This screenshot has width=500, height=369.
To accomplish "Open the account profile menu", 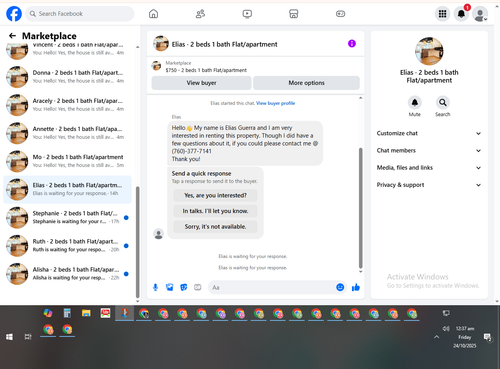I will pos(480,14).
